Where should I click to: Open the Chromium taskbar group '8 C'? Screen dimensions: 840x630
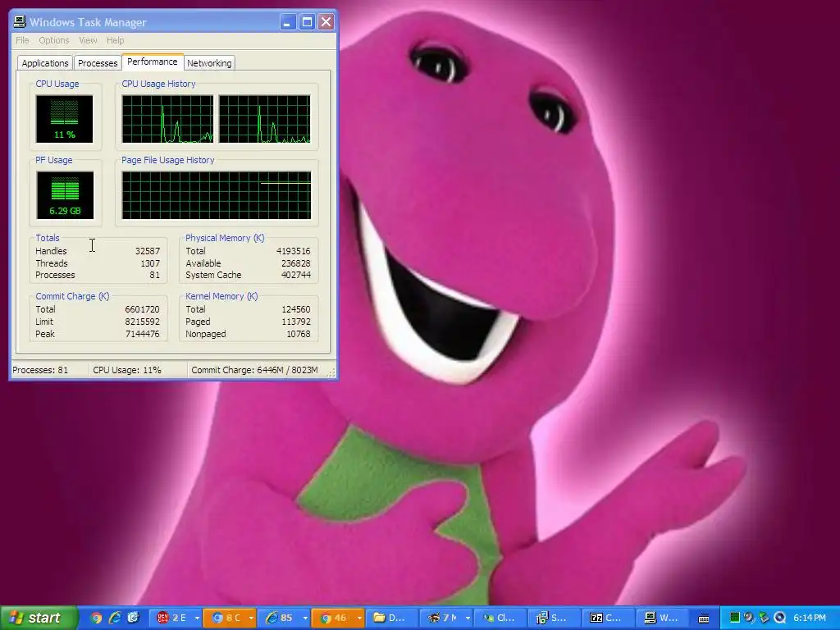pyautogui.click(x=225, y=618)
